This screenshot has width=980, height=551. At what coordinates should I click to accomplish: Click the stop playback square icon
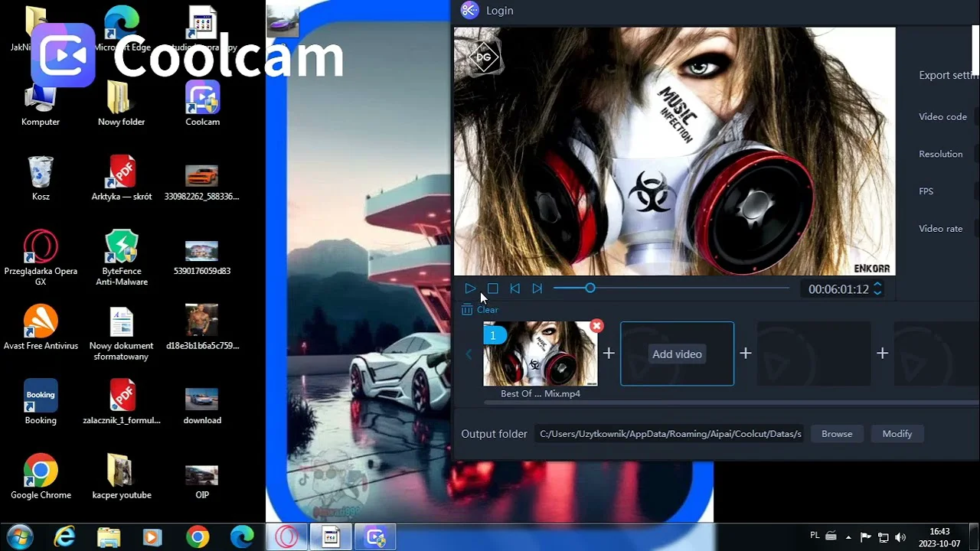(492, 289)
